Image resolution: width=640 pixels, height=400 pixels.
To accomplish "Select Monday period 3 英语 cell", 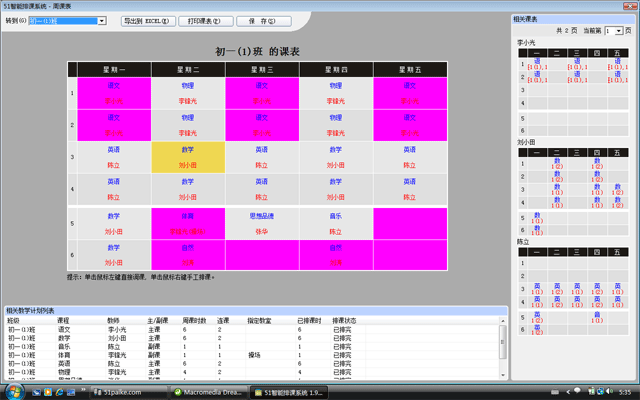I will click(114, 157).
